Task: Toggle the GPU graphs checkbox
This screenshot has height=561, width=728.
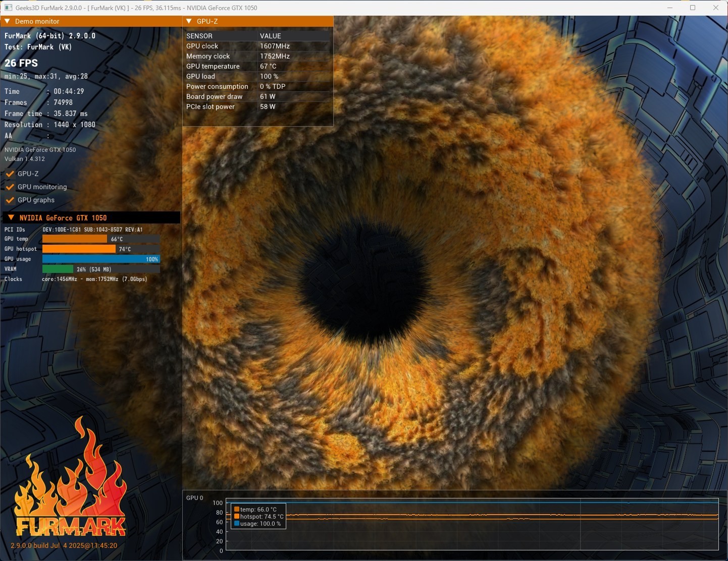Action: [10, 200]
